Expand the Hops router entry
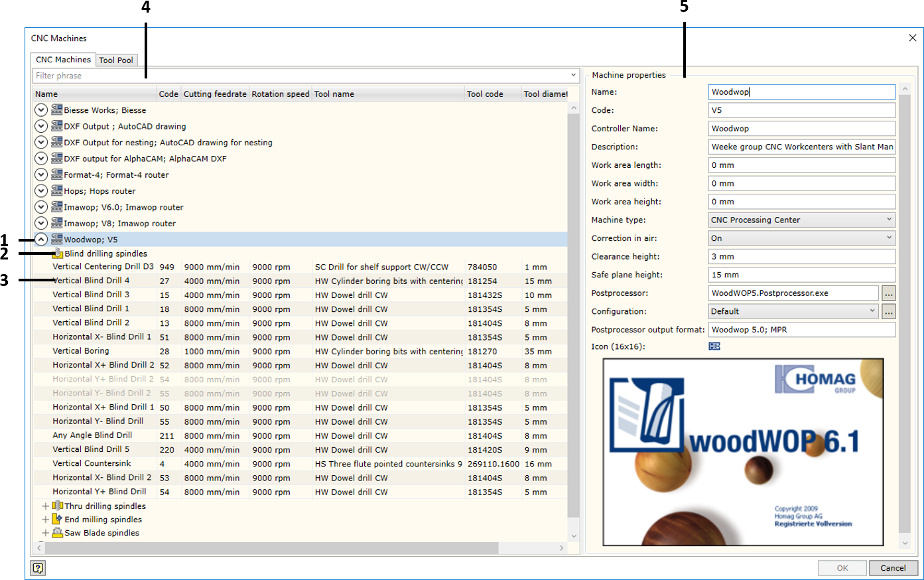 tap(41, 190)
